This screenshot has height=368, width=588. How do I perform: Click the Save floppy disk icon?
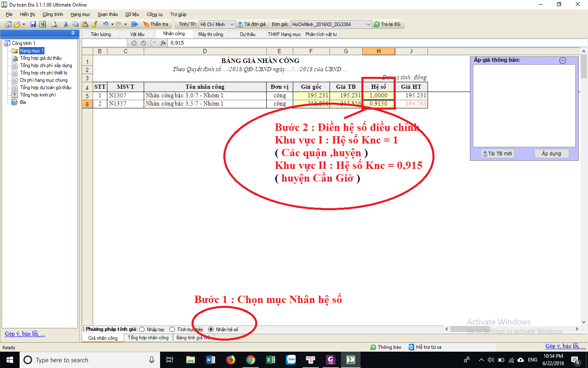[x=33, y=25]
